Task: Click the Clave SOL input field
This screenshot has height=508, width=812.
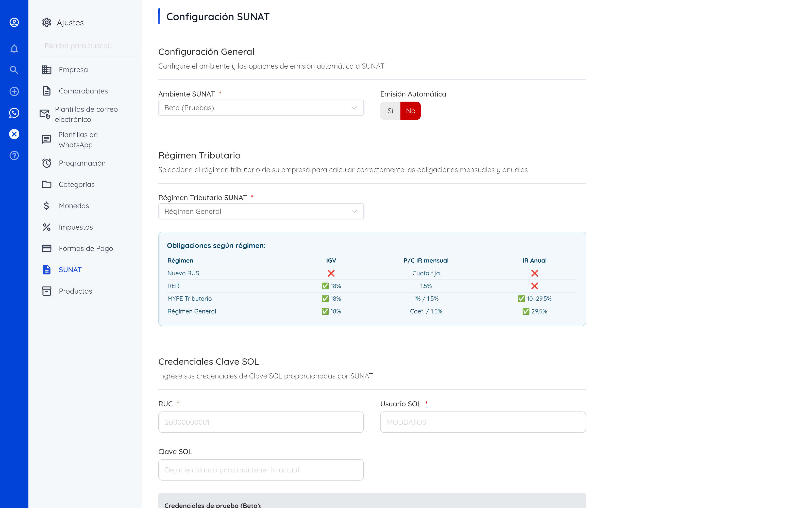Action: [x=261, y=470]
